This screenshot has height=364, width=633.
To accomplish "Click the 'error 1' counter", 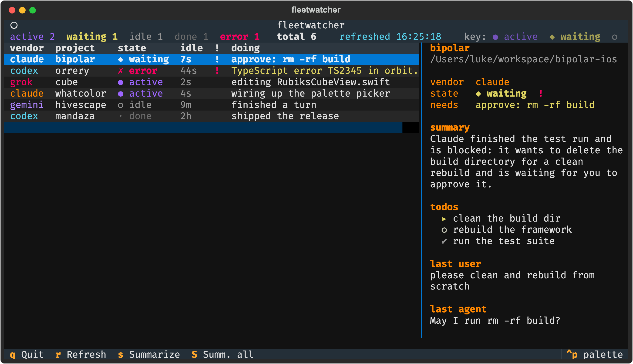I will click(240, 37).
